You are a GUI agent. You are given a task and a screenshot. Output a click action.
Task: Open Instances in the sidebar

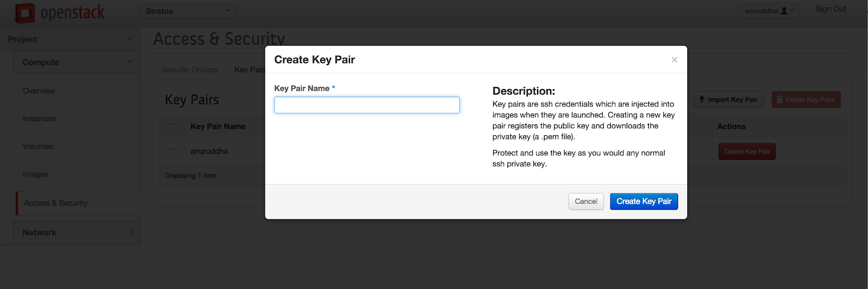[x=40, y=118]
